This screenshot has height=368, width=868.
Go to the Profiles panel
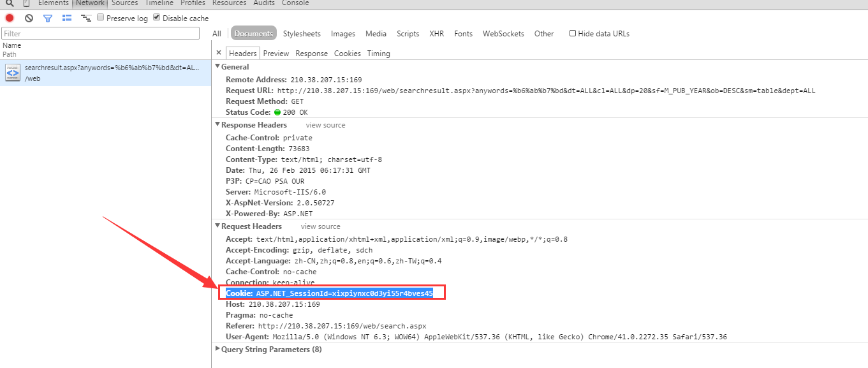[193, 3]
